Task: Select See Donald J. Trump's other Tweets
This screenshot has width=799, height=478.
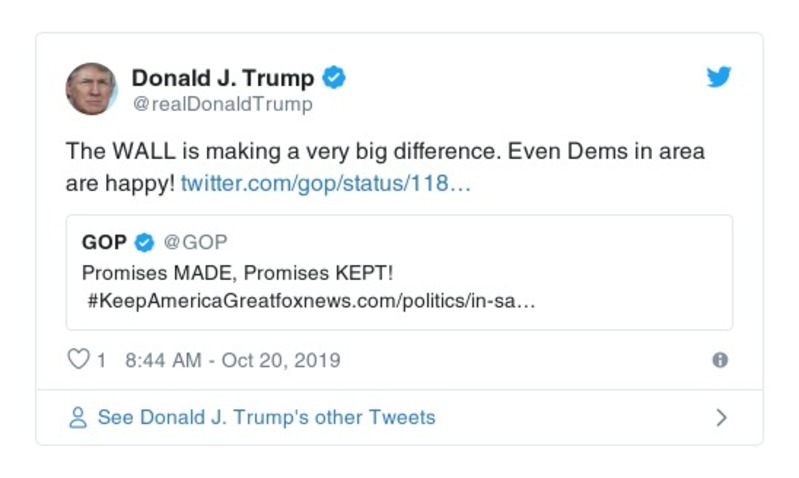Action: 266,417
